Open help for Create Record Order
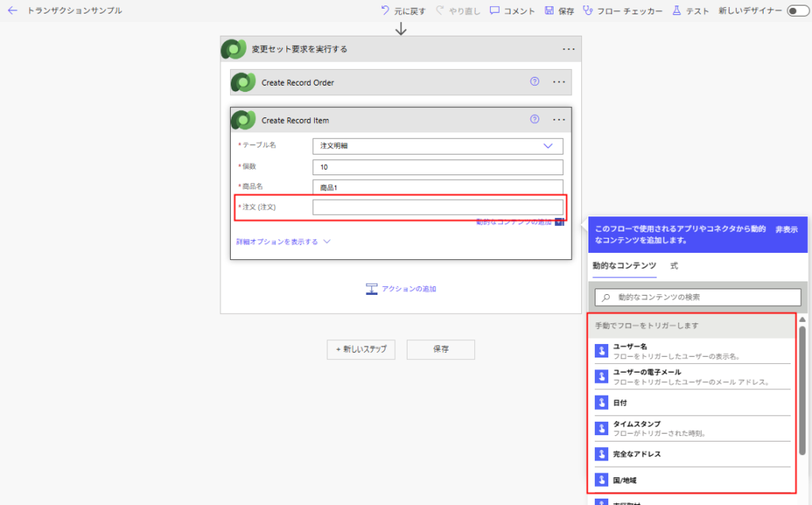This screenshot has width=812, height=505. [534, 82]
